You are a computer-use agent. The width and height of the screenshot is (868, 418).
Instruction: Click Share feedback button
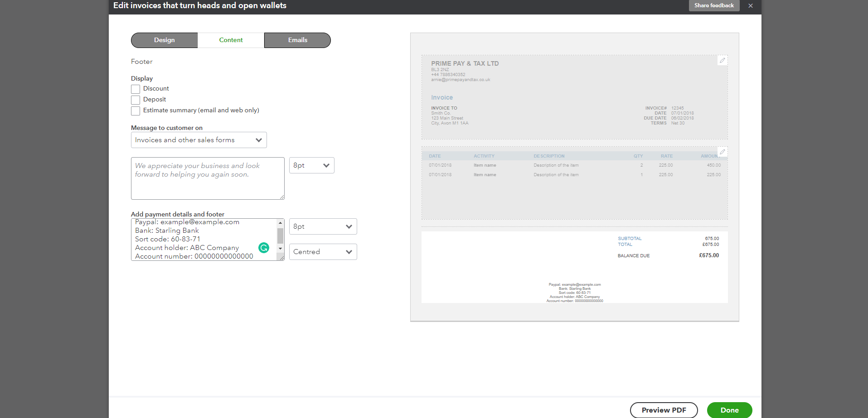[714, 5]
